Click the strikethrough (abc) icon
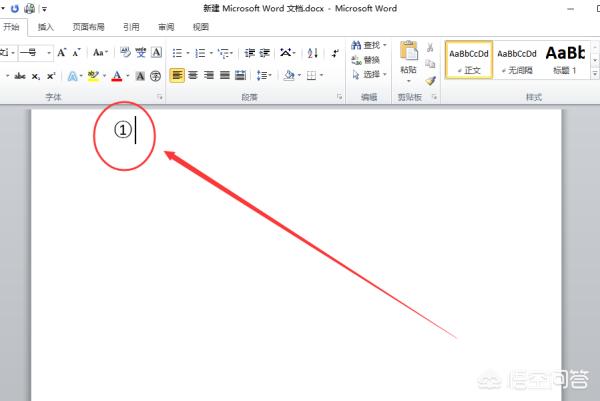600x401 pixels. [19, 76]
